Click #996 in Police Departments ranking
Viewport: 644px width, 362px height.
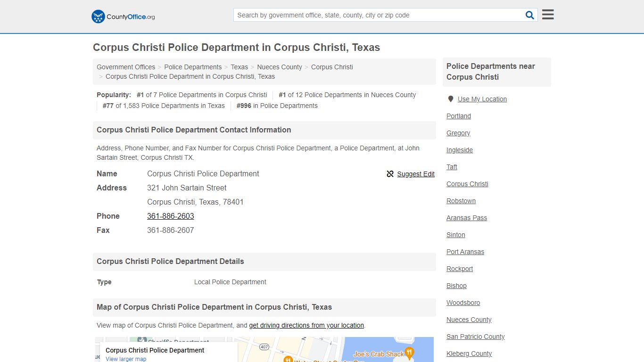(x=277, y=106)
